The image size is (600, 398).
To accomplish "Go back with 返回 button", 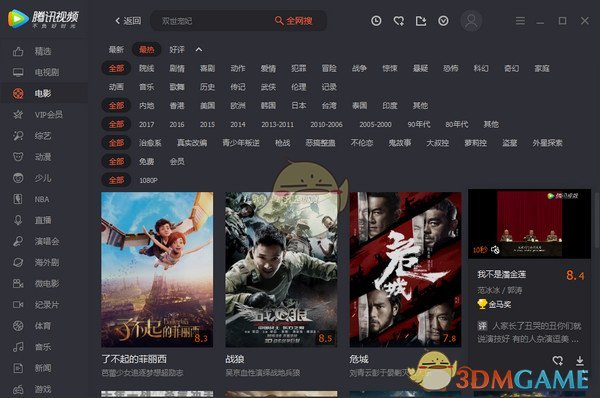I will point(128,21).
